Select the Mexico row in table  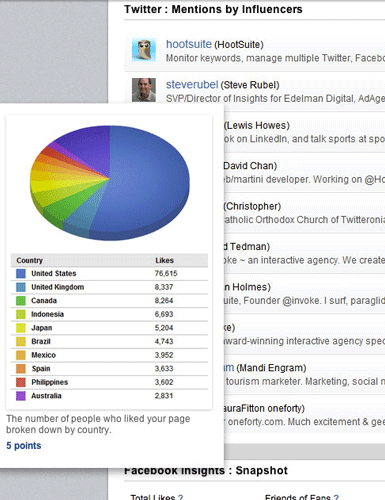point(109,355)
